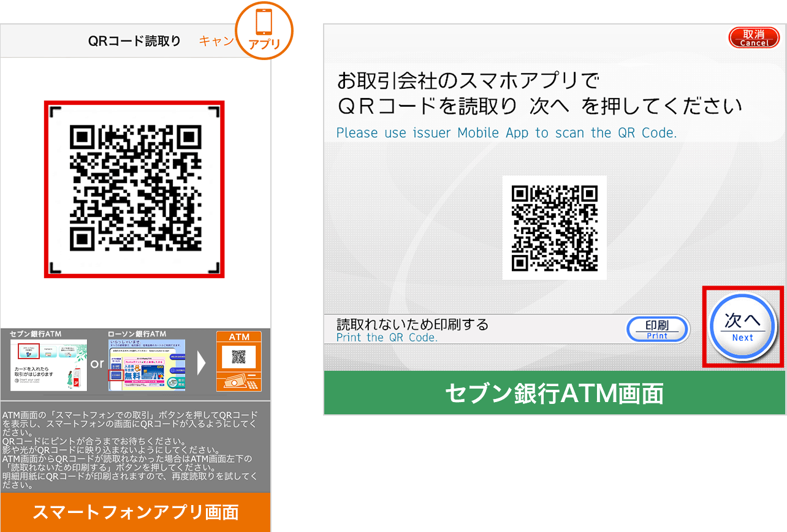This screenshot has width=787, height=532.
Task: Open the セブン銀行ATM preview thumbnail
Action: point(49,366)
